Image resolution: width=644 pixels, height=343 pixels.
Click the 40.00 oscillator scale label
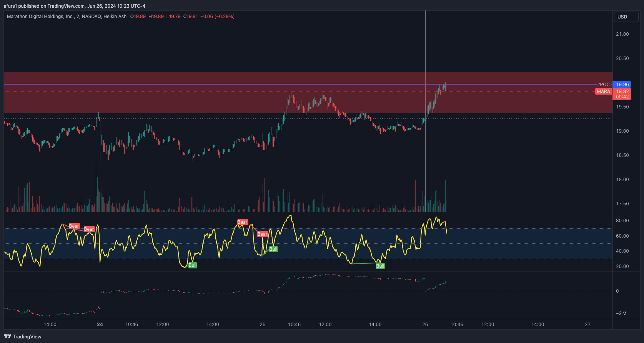click(622, 251)
